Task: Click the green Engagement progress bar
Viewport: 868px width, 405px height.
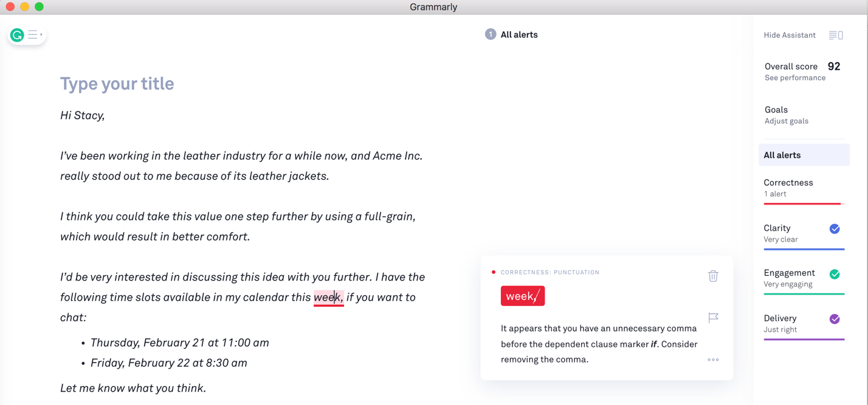Action: 804,294
